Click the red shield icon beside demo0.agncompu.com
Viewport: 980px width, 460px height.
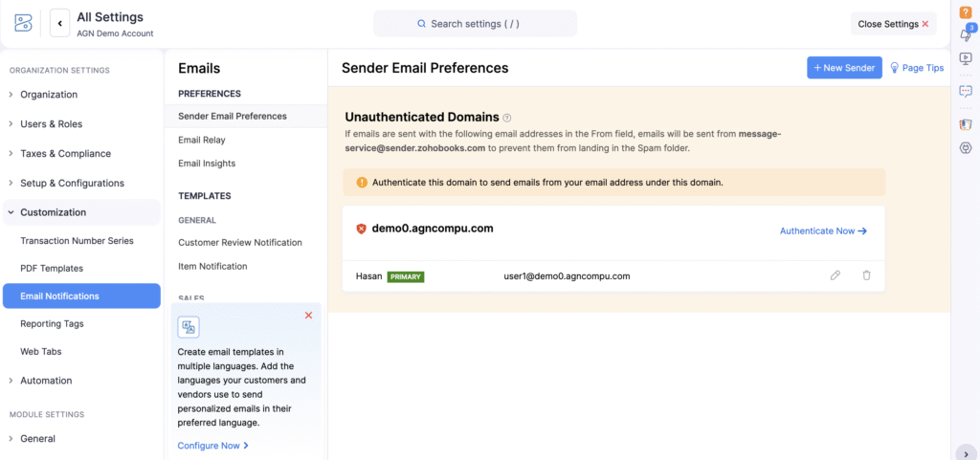pos(361,230)
